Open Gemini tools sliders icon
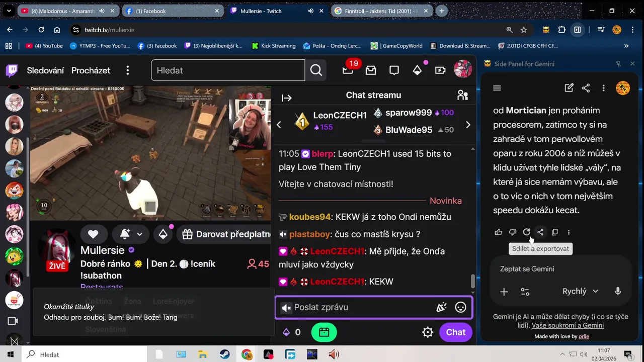Image resolution: width=644 pixels, height=362 pixels. pyautogui.click(x=525, y=292)
